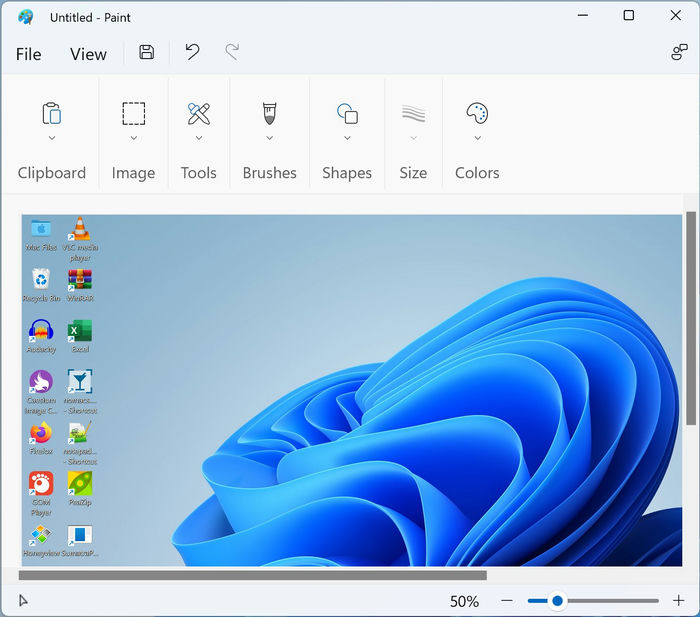This screenshot has height=617, width=700.
Task: Click the Clipboard group label
Action: pyautogui.click(x=52, y=173)
